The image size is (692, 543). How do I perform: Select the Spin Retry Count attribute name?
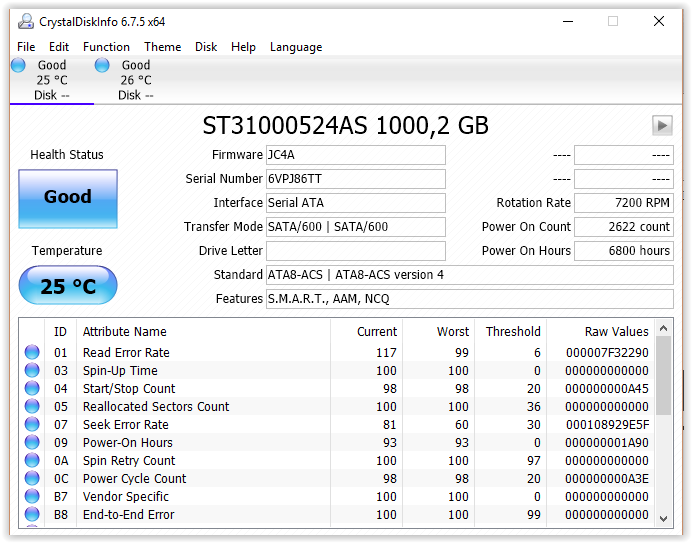(x=129, y=460)
